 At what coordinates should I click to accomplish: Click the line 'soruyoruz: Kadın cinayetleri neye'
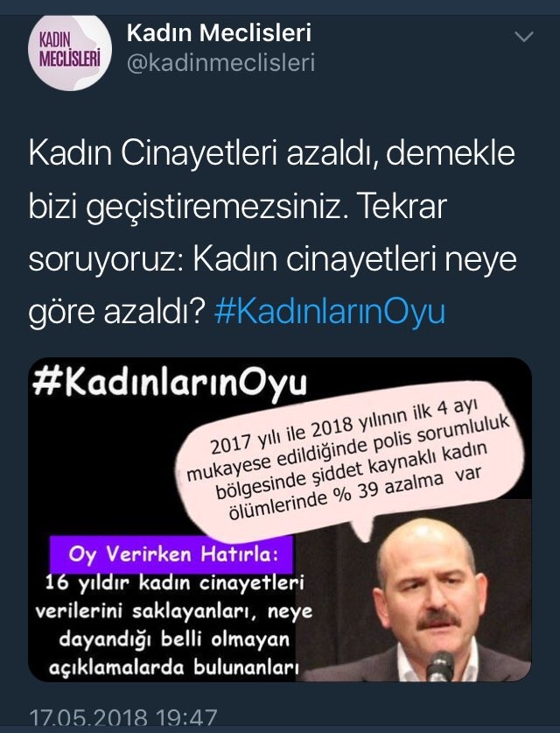point(273,259)
